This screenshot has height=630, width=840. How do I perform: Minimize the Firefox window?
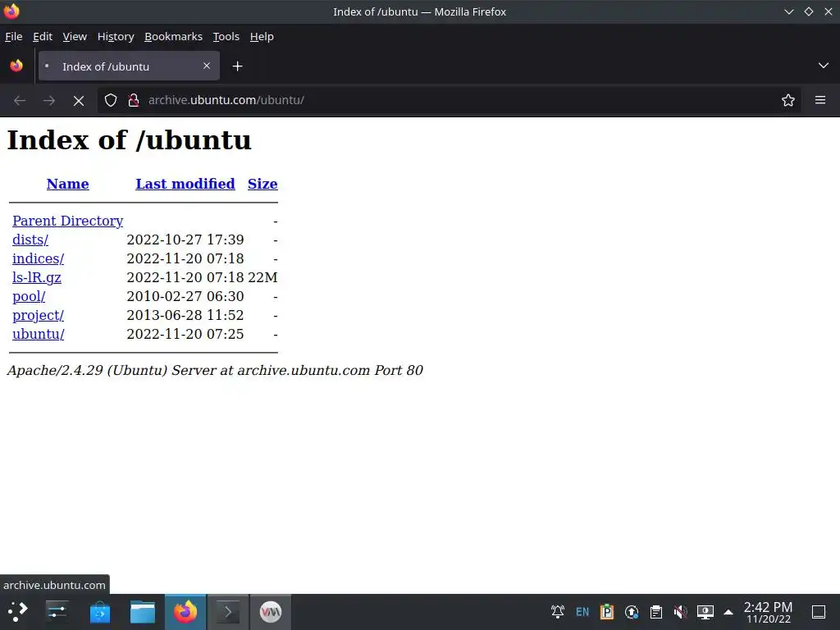click(x=788, y=11)
